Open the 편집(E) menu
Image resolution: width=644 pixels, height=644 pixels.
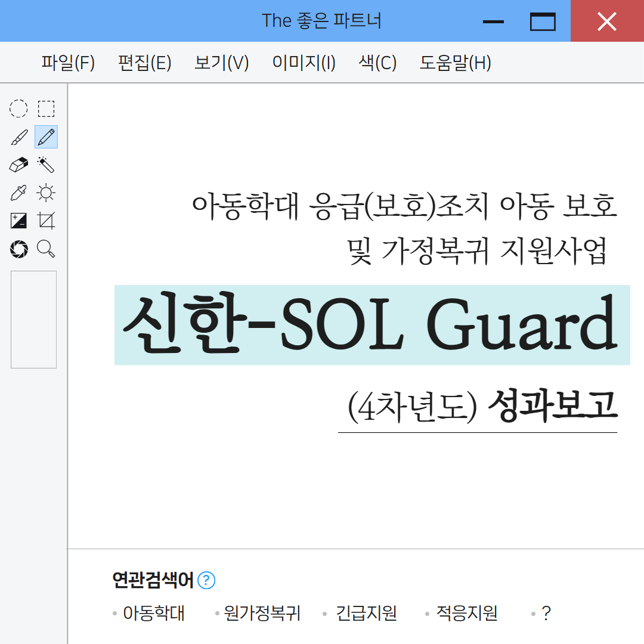144,63
